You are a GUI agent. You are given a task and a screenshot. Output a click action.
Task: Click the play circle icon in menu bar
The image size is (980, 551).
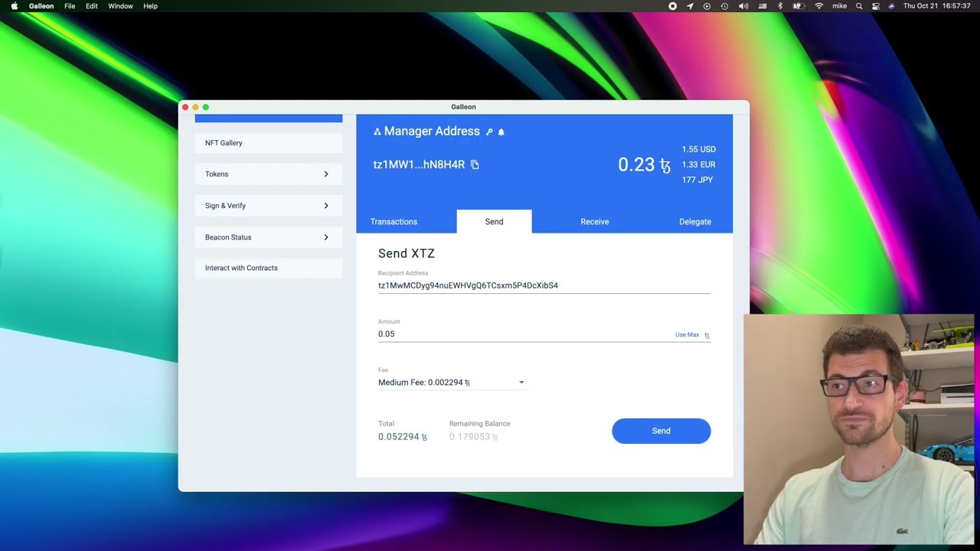tap(707, 6)
